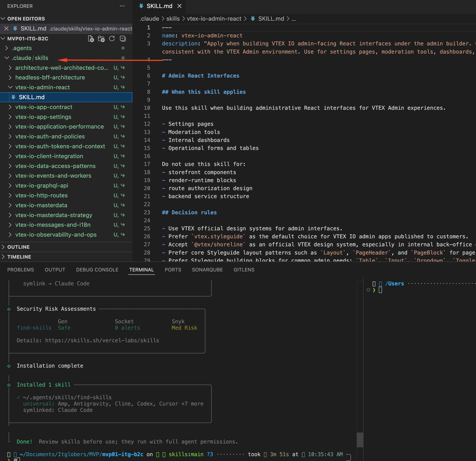Expand the TIMELINE section
The width and height of the screenshot is (476, 461).
(19, 257)
